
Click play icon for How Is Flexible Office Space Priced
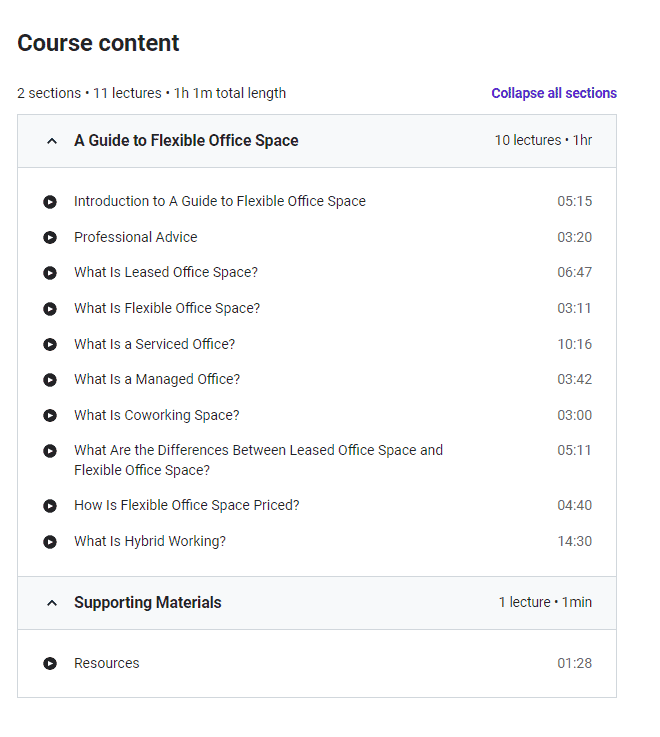(50, 506)
